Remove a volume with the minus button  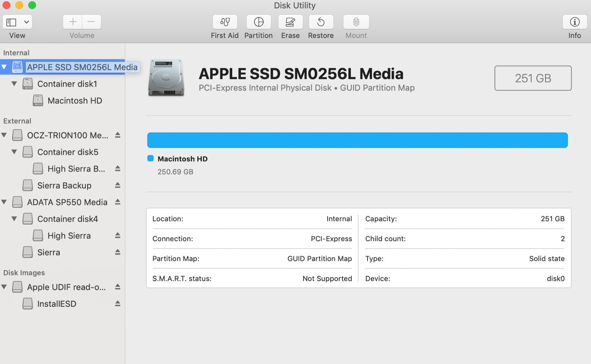(91, 22)
